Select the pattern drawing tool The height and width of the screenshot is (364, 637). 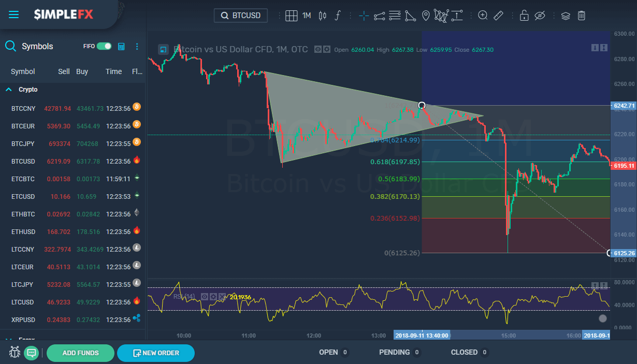(441, 16)
